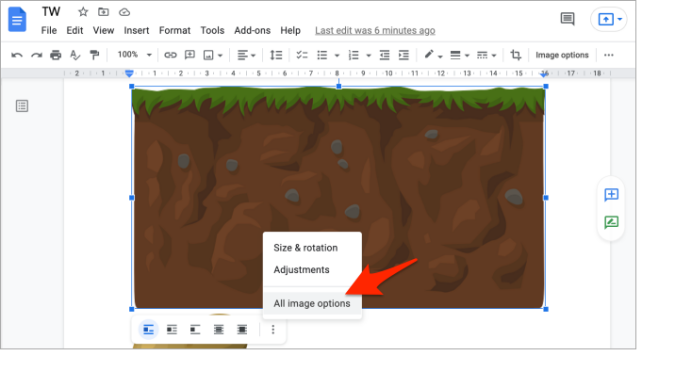Expand the share dropdown arrow

[620, 19]
